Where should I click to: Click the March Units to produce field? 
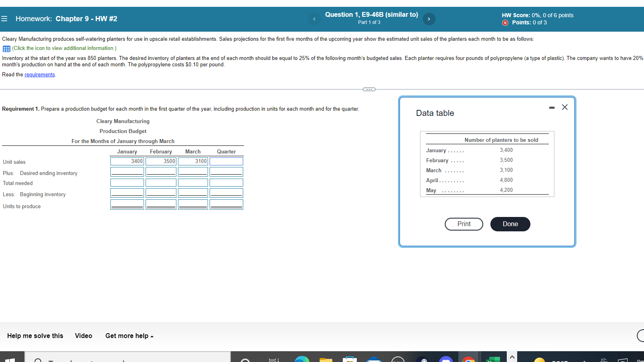(x=193, y=205)
